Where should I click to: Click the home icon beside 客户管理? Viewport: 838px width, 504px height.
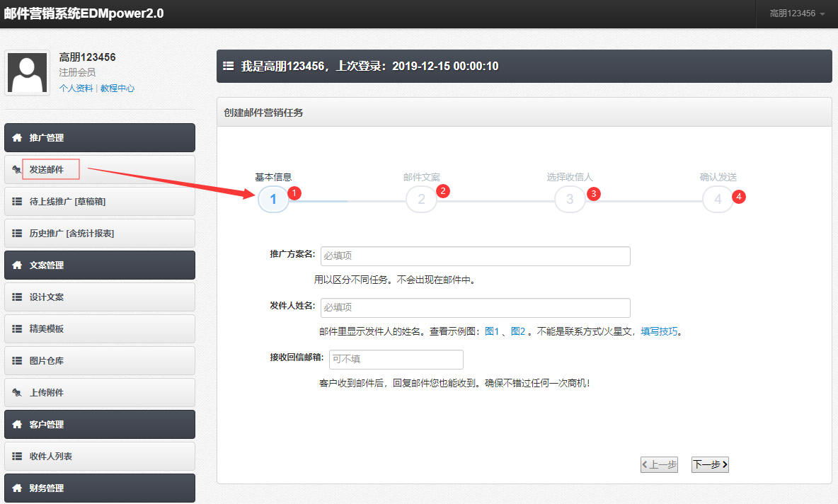pos(17,424)
